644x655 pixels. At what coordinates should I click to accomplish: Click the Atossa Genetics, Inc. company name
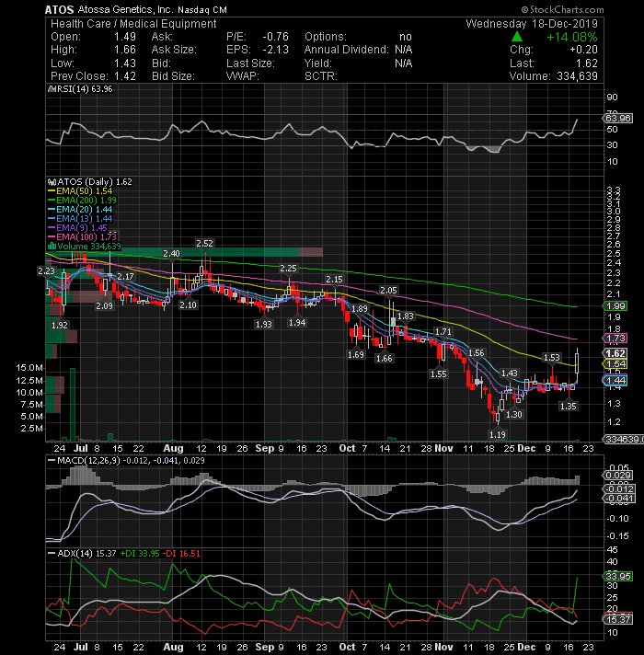point(125,9)
